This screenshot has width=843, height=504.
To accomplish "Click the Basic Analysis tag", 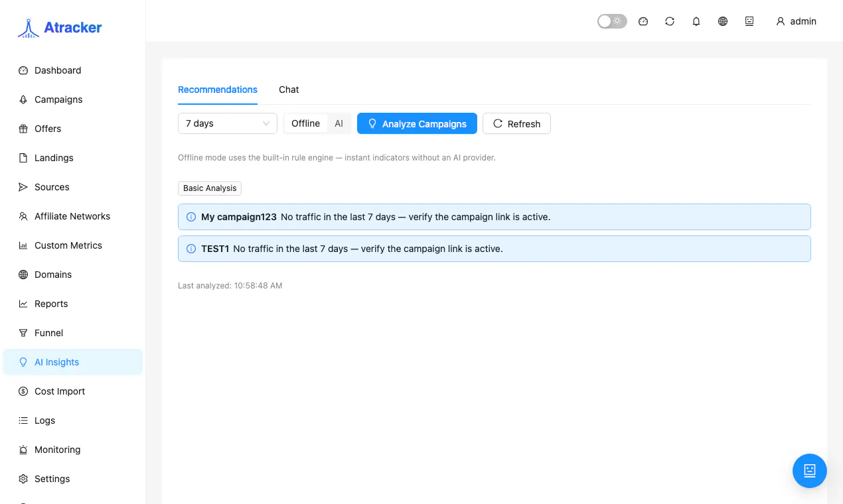I will [x=210, y=188].
